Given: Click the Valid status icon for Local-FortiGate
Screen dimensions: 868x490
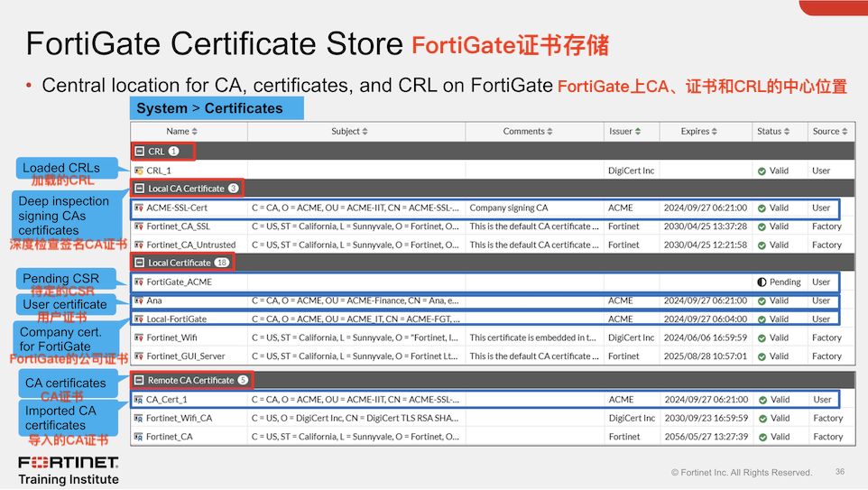Looking at the screenshot, I should point(762,319).
